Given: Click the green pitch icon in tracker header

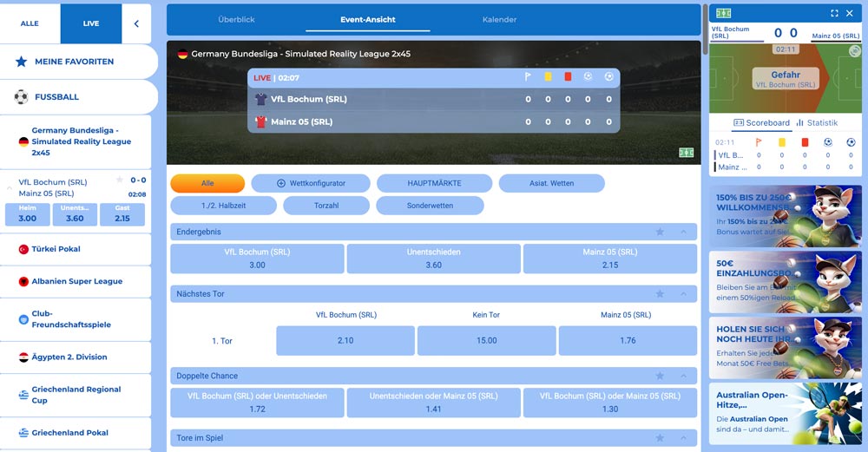Looking at the screenshot, I should point(724,13).
